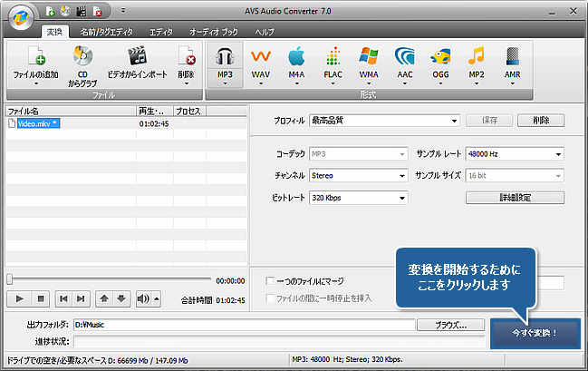The image size is (588, 371).
Task: Click the quick-access add file icon
Action: coord(50,11)
